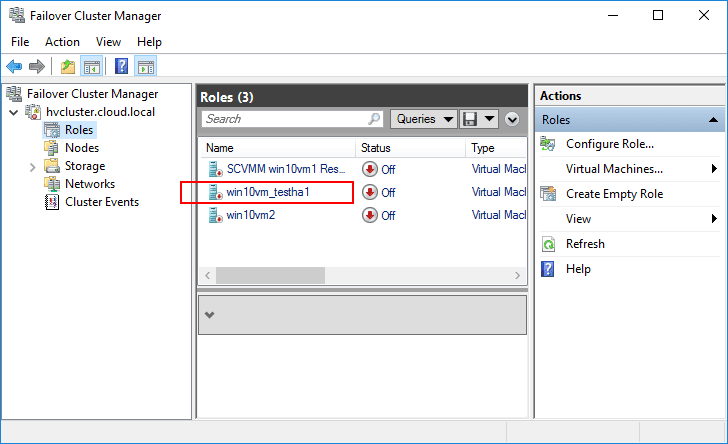Image resolution: width=728 pixels, height=444 pixels.
Task: Collapse the hvcluster.cloud.local tree node
Action: (13, 112)
